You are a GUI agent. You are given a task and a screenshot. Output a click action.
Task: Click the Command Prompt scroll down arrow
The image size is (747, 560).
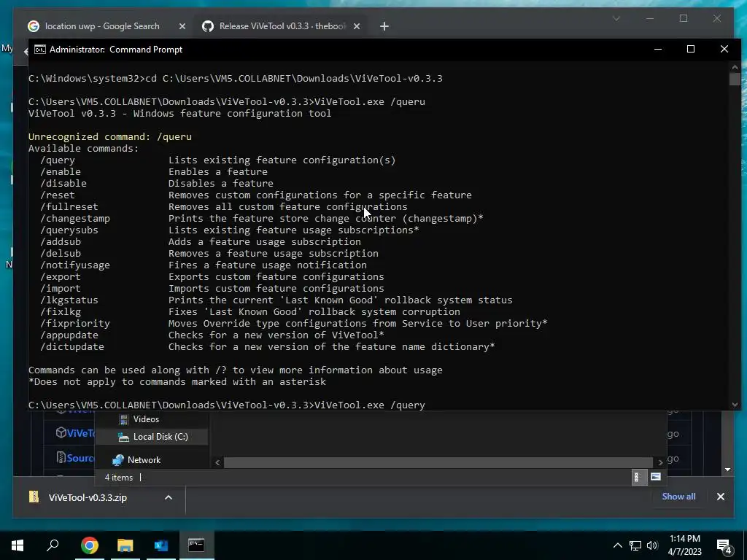pos(735,405)
